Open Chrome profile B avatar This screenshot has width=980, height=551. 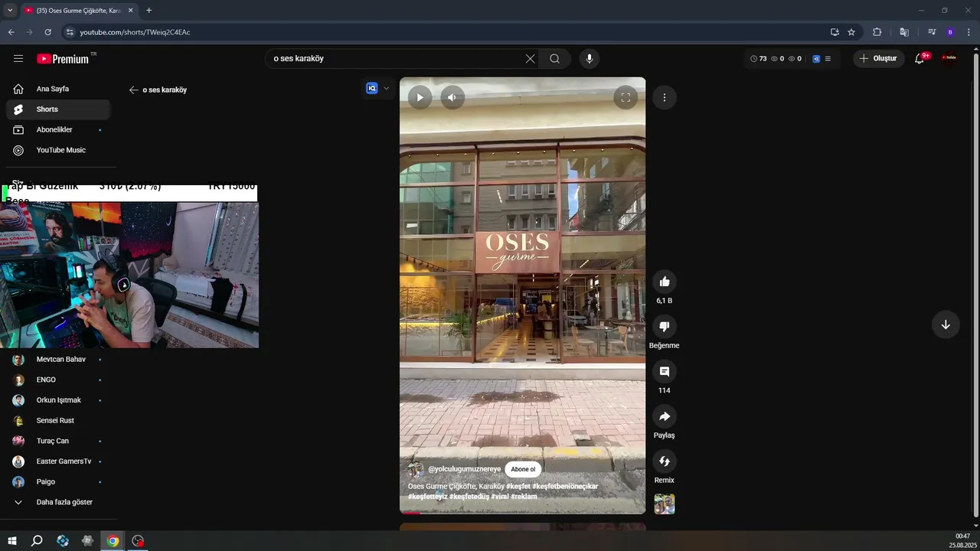point(950,32)
